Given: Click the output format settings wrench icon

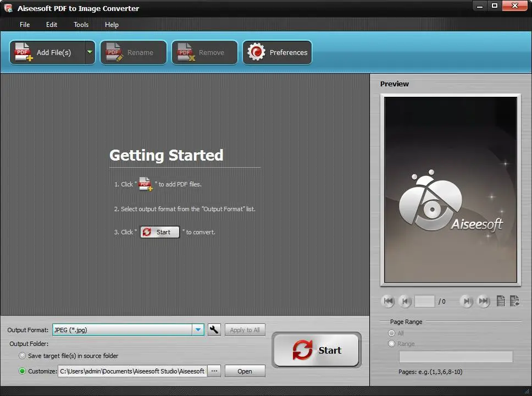Looking at the screenshot, I should [214, 329].
